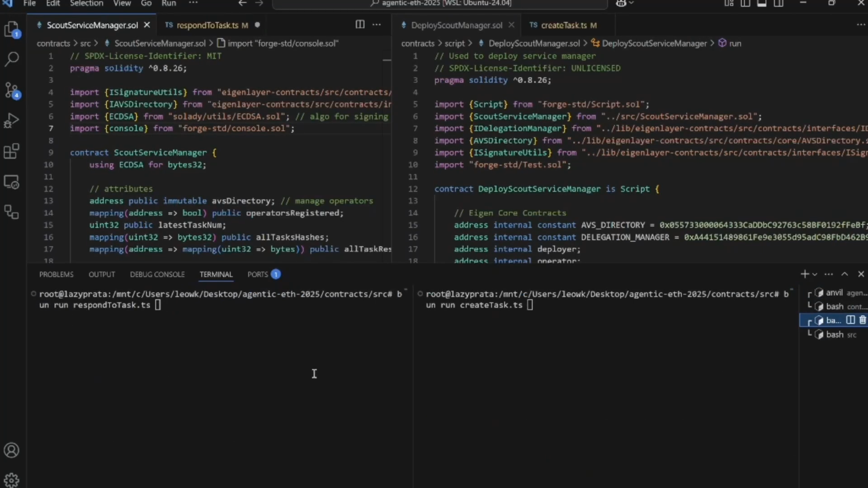868x488 pixels.
Task: Open the Selection menu
Action: (x=86, y=3)
